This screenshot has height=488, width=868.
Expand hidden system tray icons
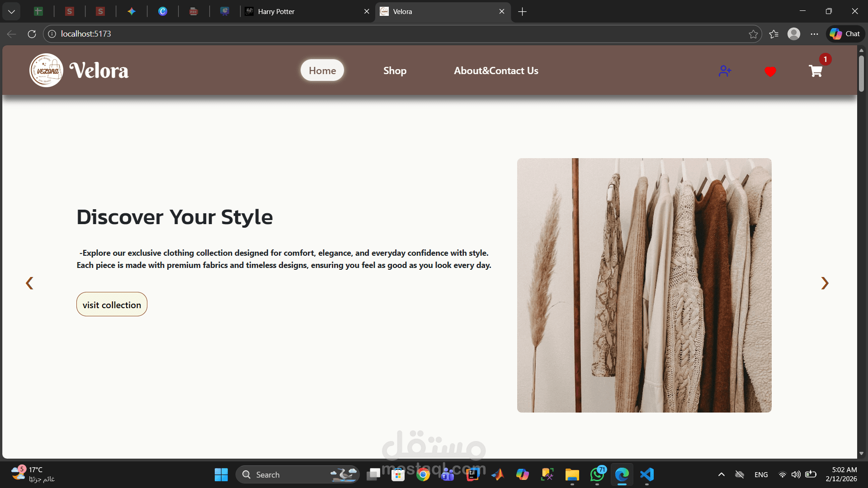[721, 474]
